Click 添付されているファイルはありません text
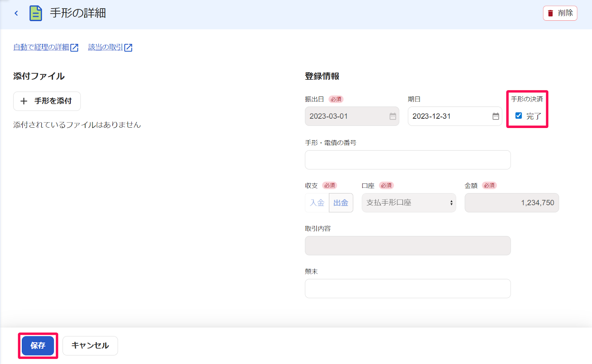The width and height of the screenshot is (592, 364). [77, 125]
